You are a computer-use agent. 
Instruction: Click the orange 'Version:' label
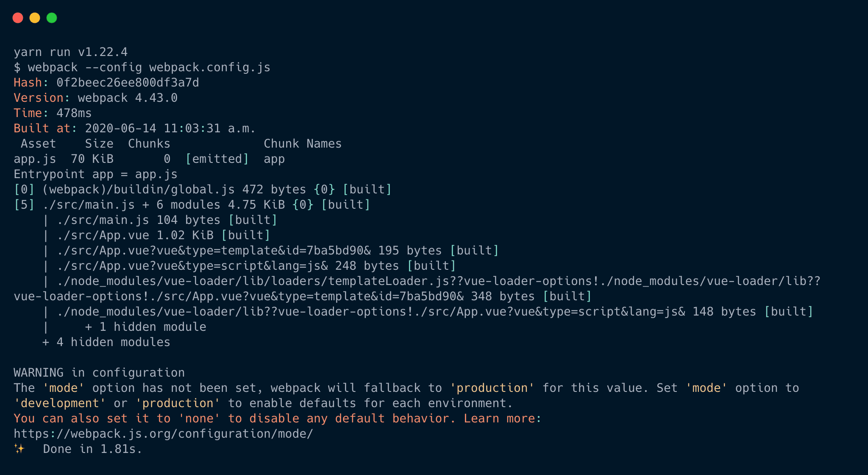pyautogui.click(x=42, y=98)
